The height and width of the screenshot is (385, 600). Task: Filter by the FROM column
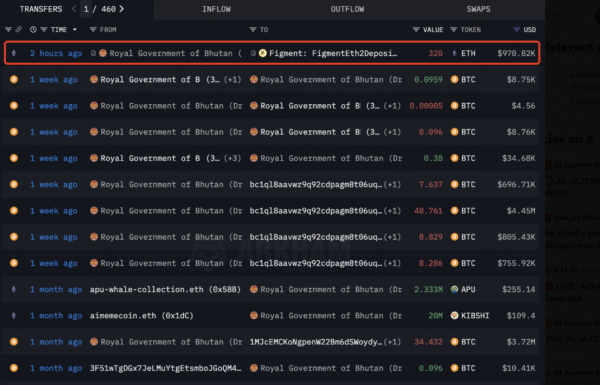pos(93,29)
